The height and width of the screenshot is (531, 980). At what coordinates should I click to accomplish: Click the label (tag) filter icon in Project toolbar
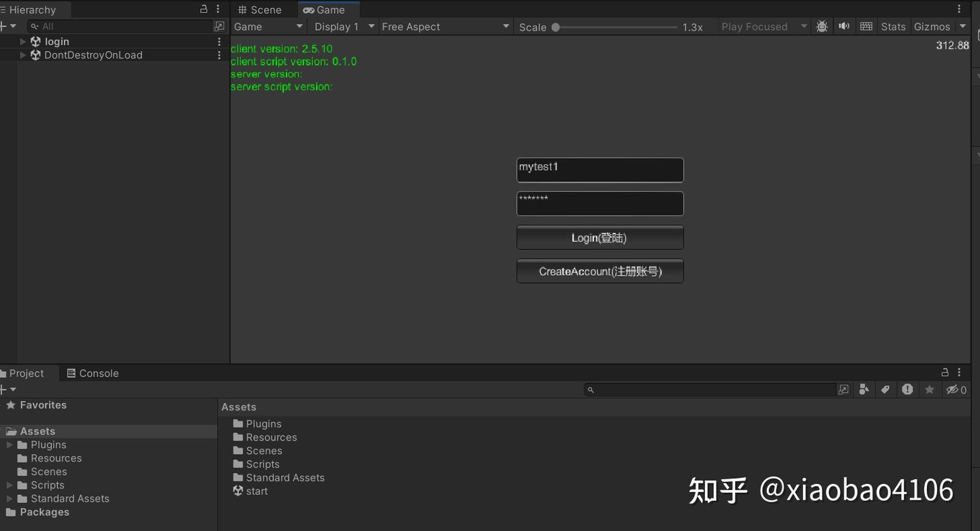[x=885, y=389]
